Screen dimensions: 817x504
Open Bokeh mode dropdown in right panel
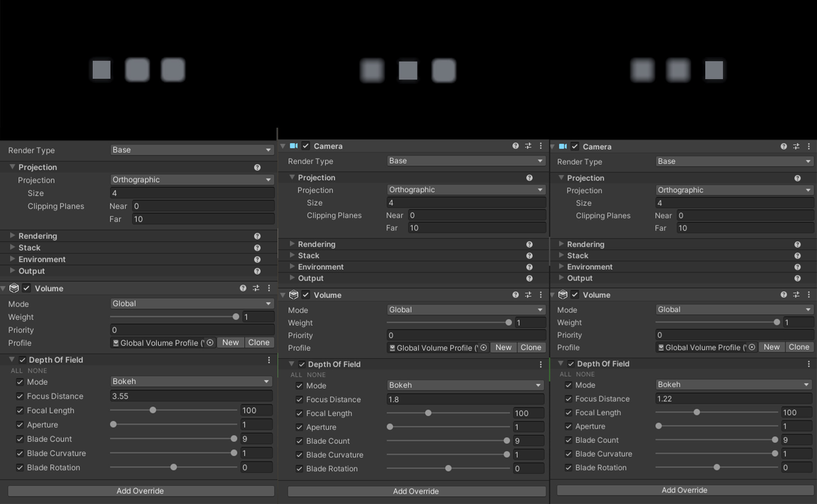(x=734, y=384)
